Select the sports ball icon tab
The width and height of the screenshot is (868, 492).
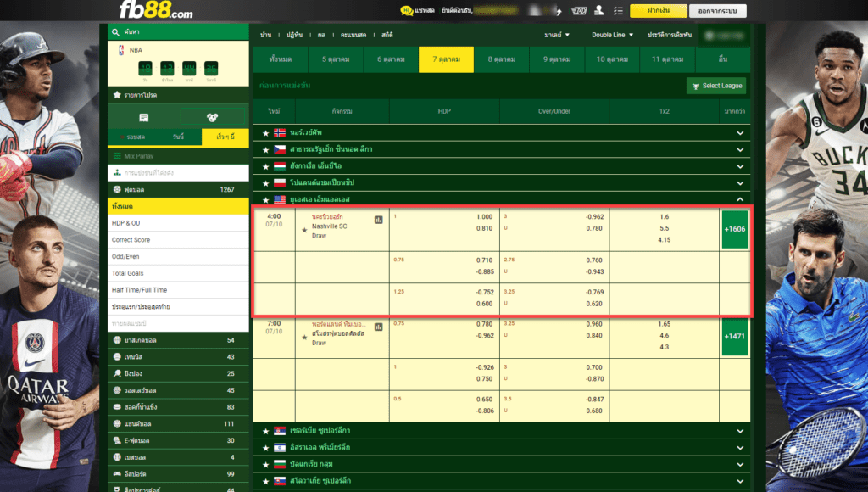tap(212, 117)
